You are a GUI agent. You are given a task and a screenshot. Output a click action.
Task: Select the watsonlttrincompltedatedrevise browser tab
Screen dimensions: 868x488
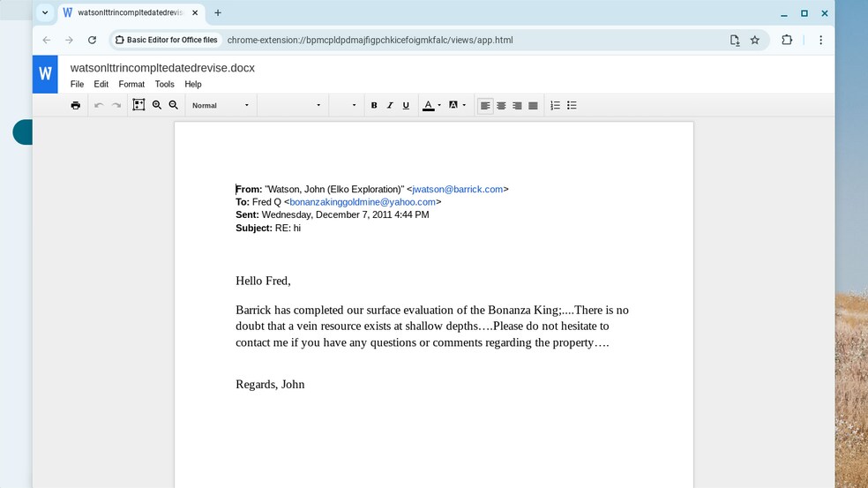(x=131, y=12)
